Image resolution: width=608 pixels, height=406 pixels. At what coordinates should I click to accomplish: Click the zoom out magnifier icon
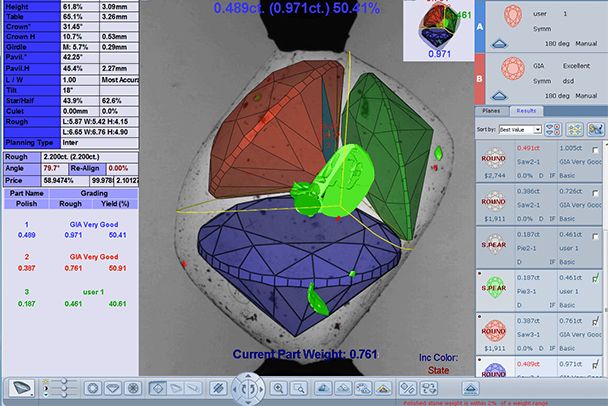tap(298, 387)
